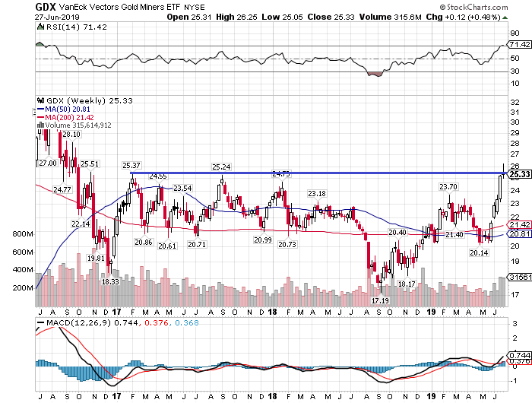
Task: Click the red MA(200) legend line
Action: coord(41,117)
